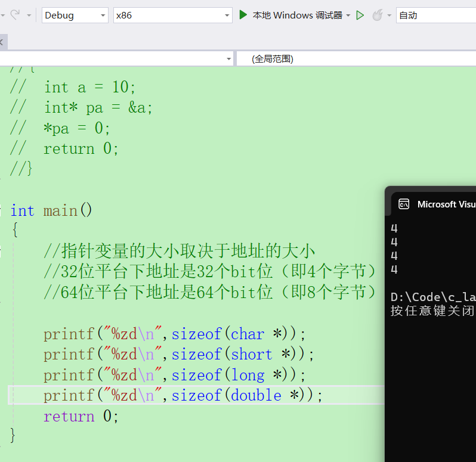The width and height of the screenshot is (476, 462).
Task: Click the commented line 'int* pa = &a;'
Action: 81,108
